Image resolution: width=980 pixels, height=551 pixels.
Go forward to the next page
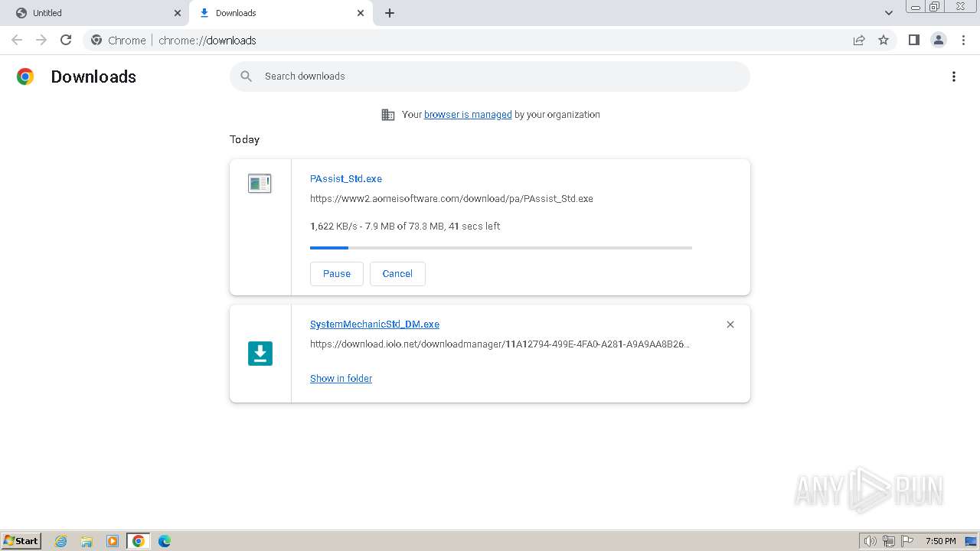click(41, 40)
